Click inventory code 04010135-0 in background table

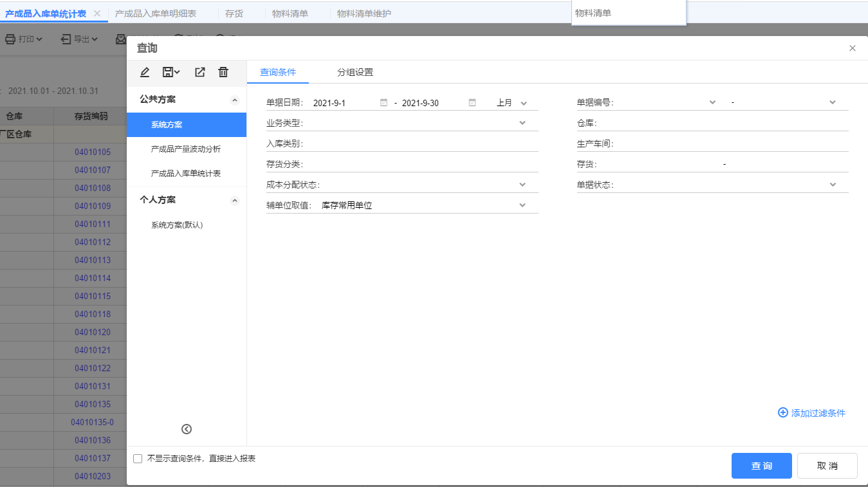[93, 423]
